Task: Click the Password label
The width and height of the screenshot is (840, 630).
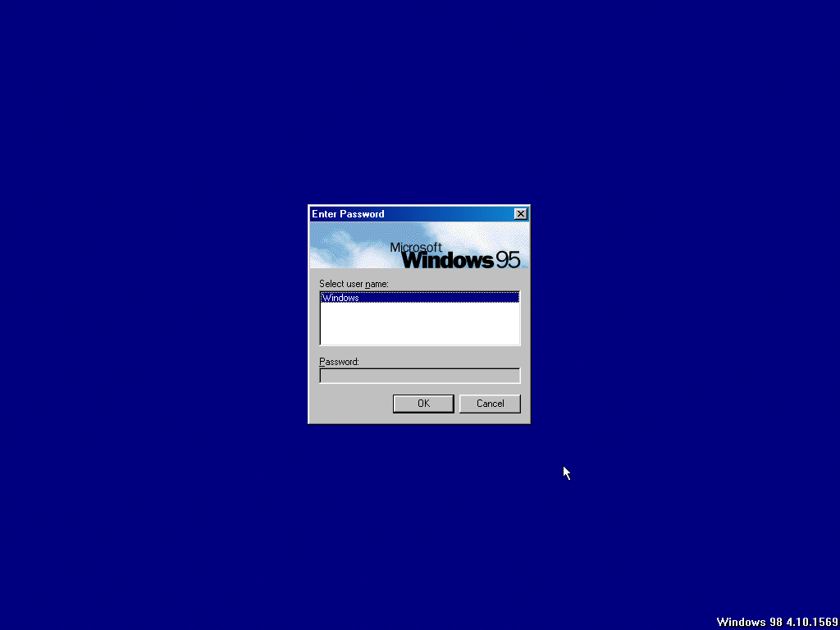Action: pos(339,362)
